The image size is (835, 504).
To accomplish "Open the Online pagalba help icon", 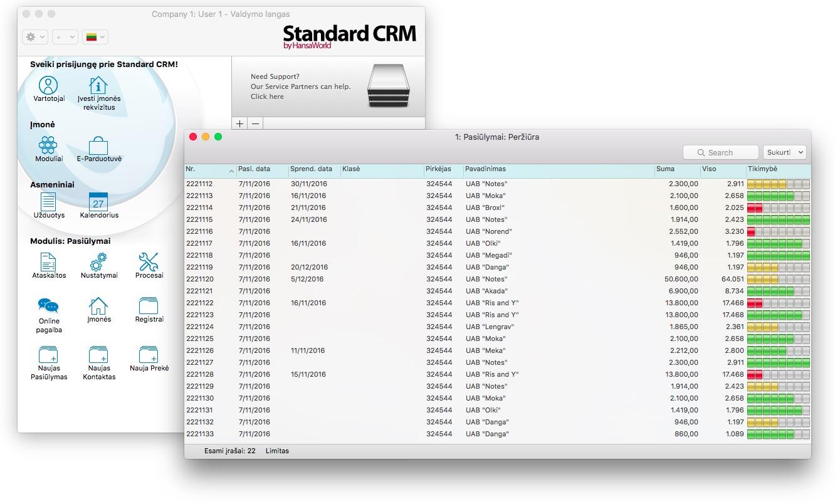I will pyautogui.click(x=48, y=307).
